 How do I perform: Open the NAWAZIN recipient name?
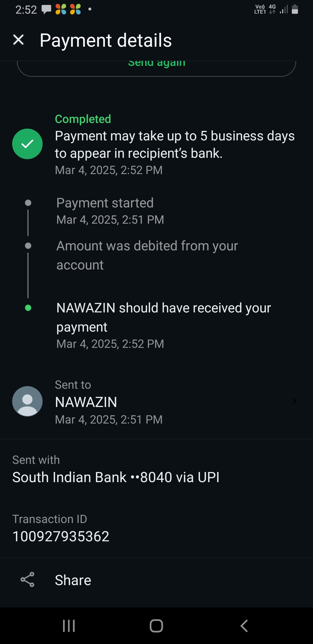pyautogui.click(x=86, y=402)
